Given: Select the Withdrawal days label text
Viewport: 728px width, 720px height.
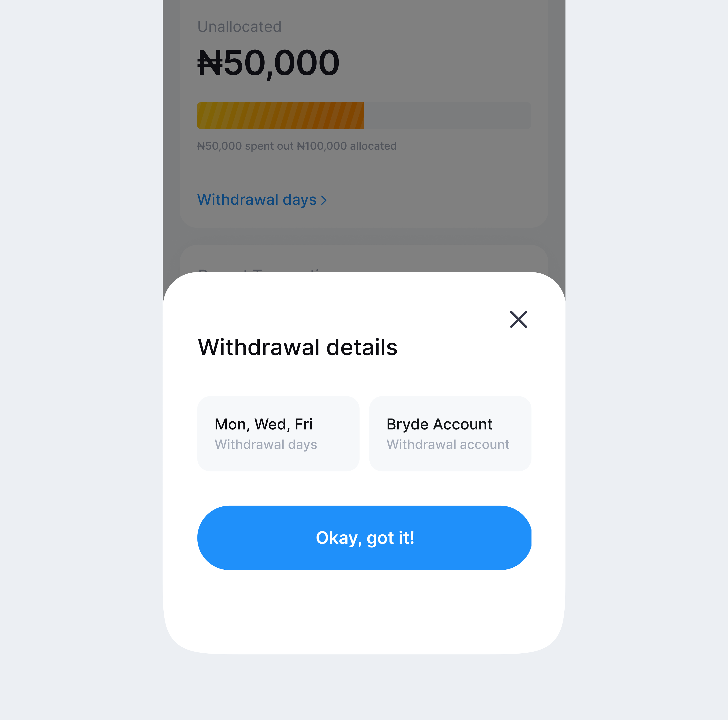Looking at the screenshot, I should [266, 444].
